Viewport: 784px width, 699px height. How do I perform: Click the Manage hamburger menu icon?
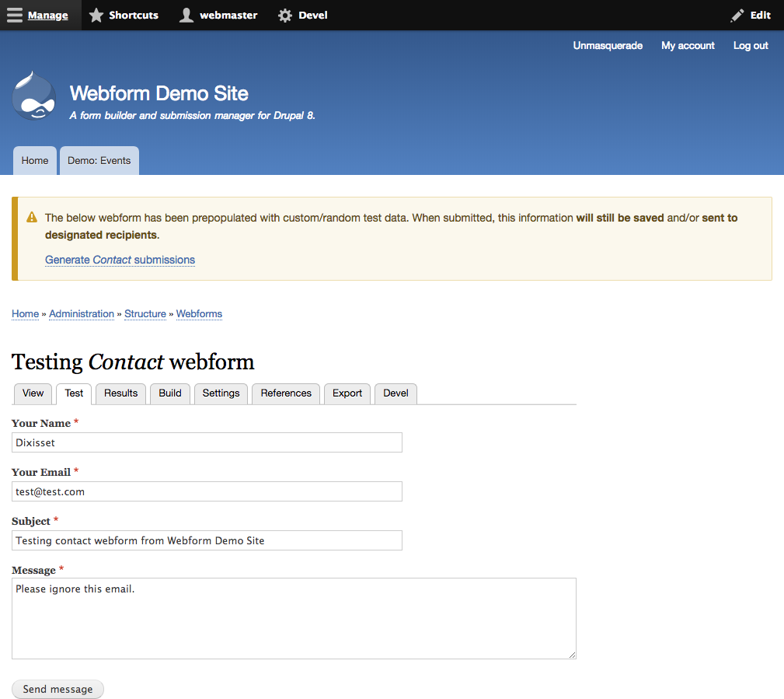[15, 15]
